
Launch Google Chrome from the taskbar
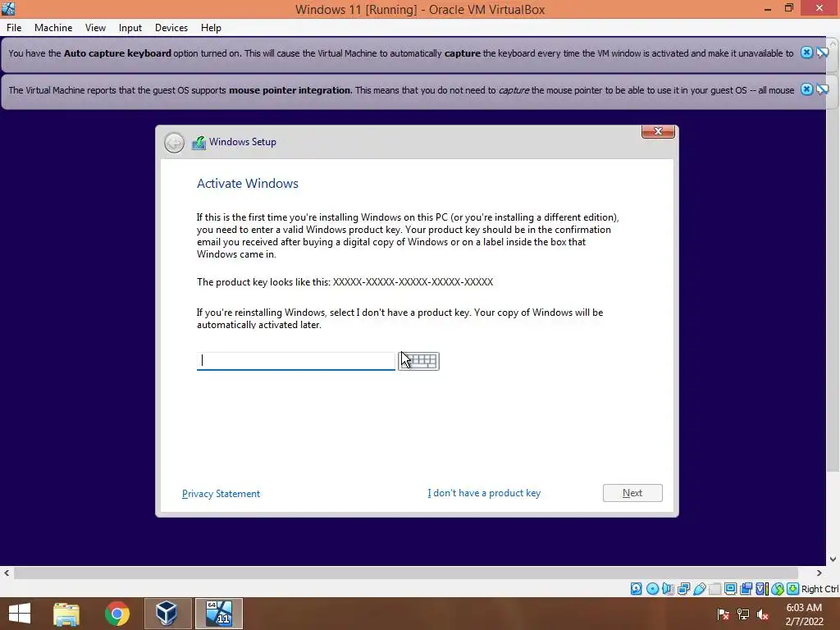(x=116, y=614)
